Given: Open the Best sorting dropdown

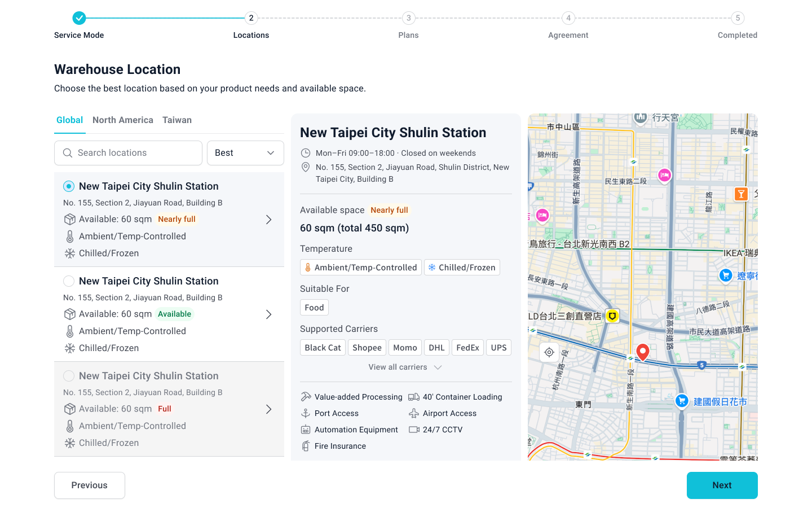Looking at the screenshot, I should (245, 153).
